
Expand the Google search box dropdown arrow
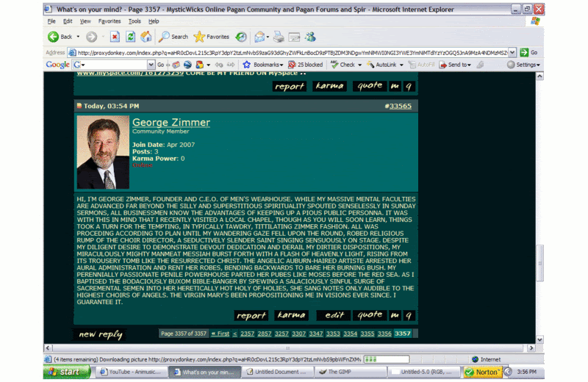coord(151,65)
